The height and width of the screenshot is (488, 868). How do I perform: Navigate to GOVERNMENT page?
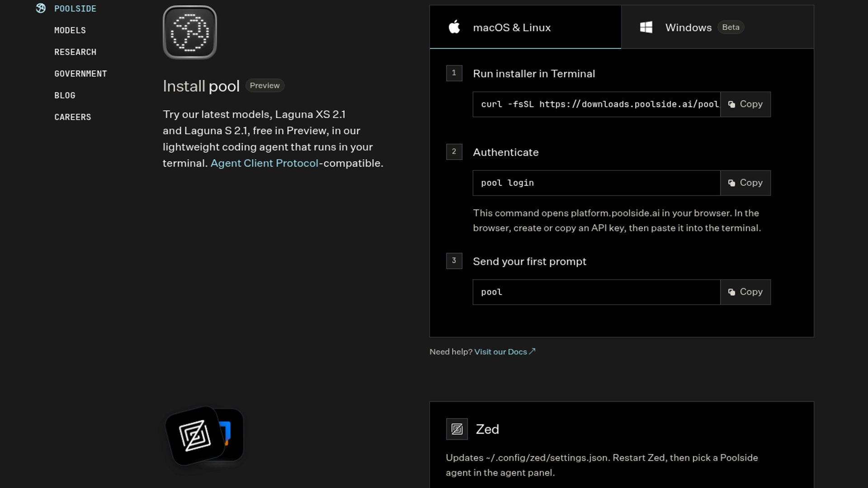[x=80, y=74]
